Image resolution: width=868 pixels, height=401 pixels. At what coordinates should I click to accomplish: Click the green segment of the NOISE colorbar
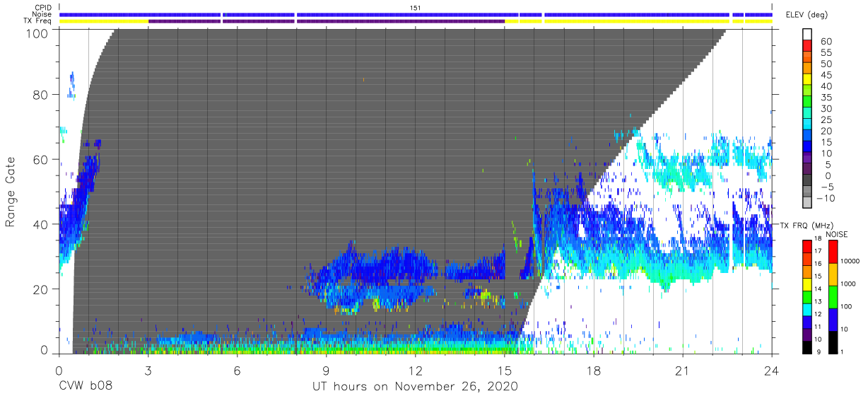[834, 296]
